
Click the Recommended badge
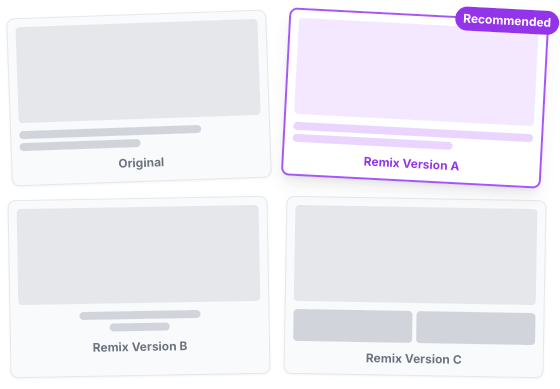coord(507,20)
